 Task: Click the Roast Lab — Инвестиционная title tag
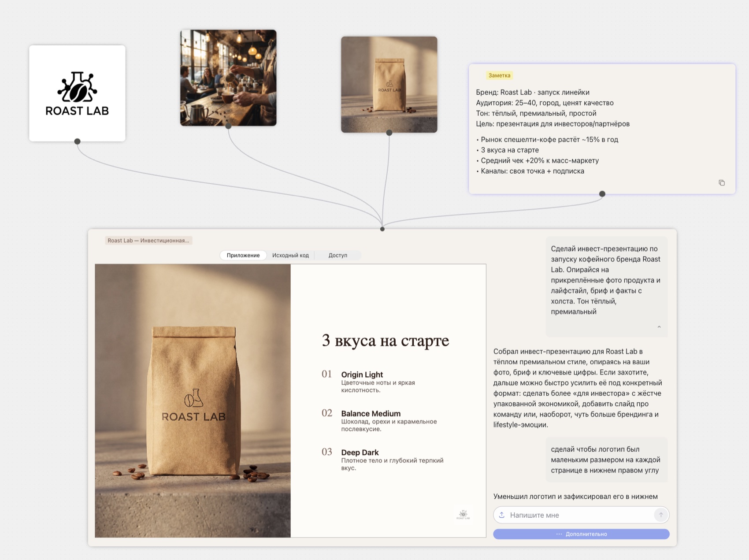click(148, 241)
